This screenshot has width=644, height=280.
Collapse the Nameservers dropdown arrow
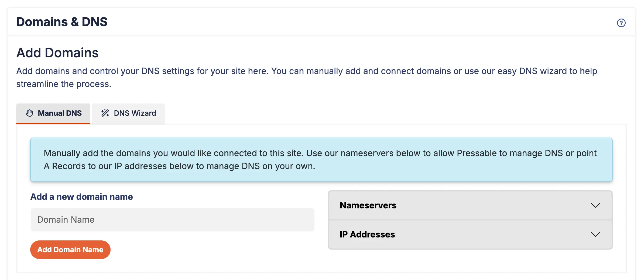[595, 206]
